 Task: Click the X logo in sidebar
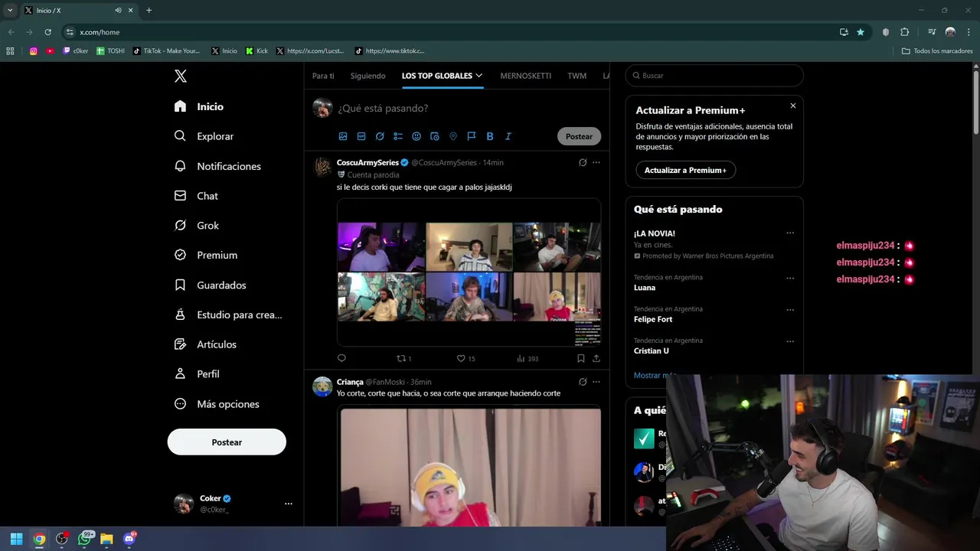click(x=181, y=76)
